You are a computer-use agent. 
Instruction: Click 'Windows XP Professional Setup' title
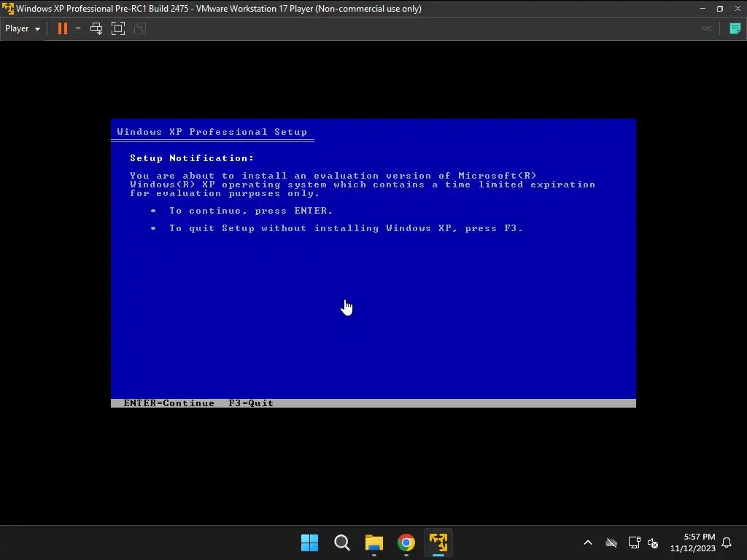(x=212, y=132)
